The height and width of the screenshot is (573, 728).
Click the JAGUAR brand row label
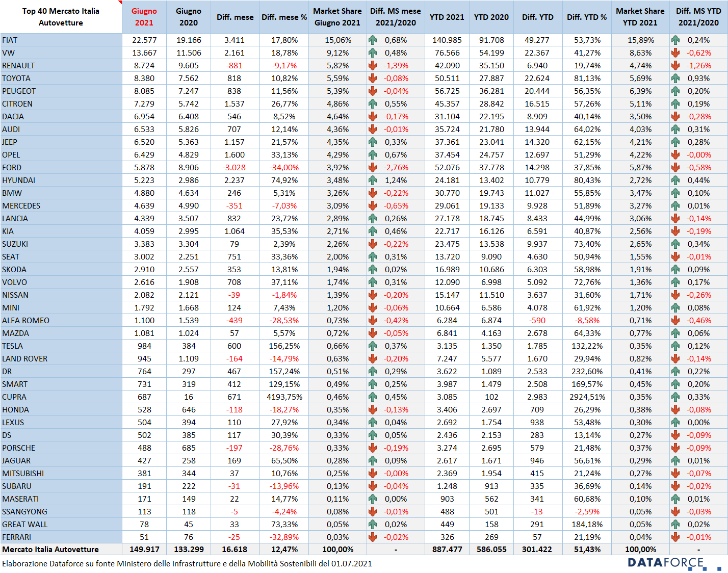click(x=16, y=460)
